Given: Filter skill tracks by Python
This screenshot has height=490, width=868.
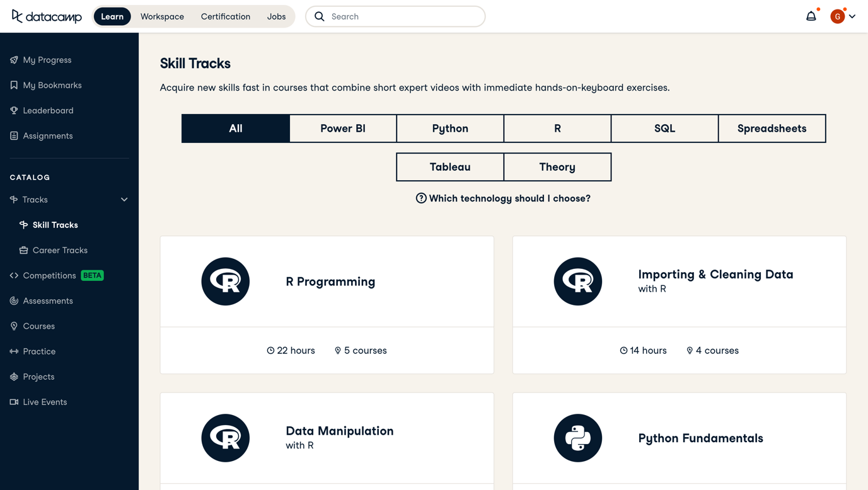Looking at the screenshot, I should pos(450,128).
